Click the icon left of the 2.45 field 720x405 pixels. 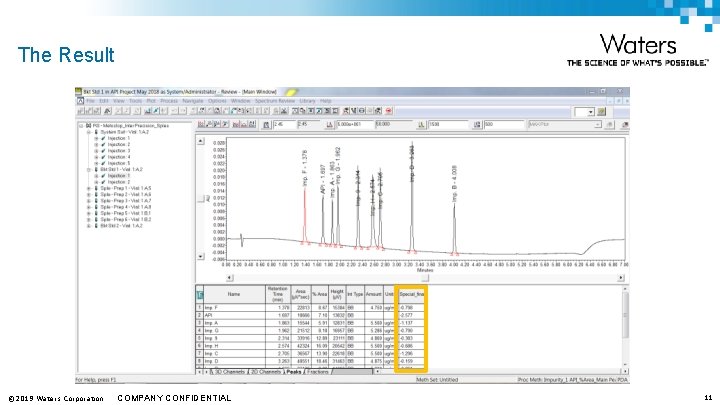[x=266, y=124]
